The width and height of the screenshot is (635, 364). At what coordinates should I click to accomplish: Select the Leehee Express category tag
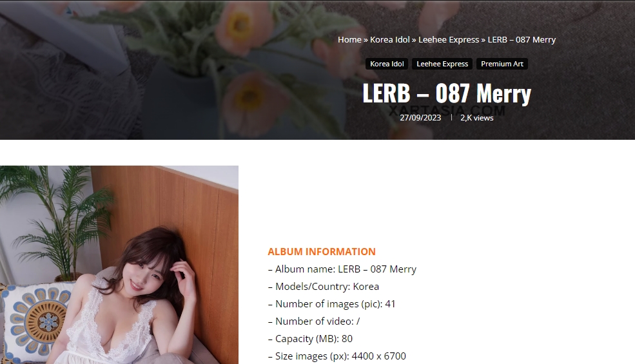[442, 64]
